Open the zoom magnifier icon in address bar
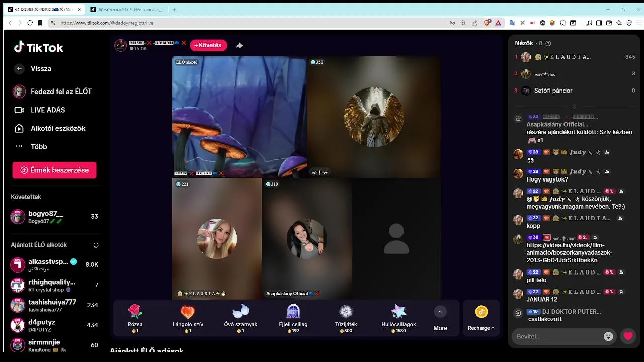The height and width of the screenshot is (362, 644). pos(463,23)
